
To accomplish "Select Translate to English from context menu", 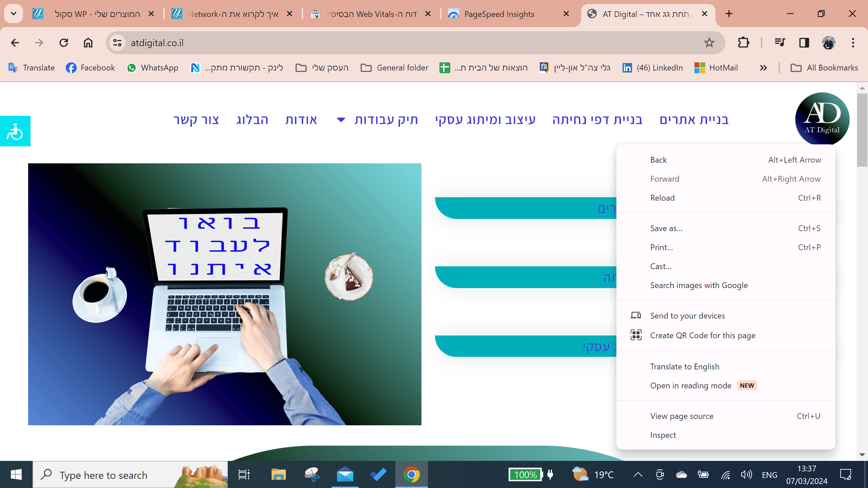I will point(685,366).
